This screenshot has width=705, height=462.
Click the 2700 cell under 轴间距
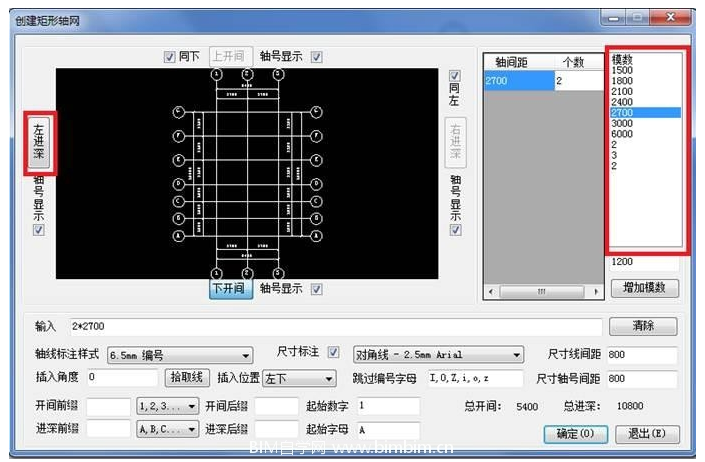click(x=519, y=81)
